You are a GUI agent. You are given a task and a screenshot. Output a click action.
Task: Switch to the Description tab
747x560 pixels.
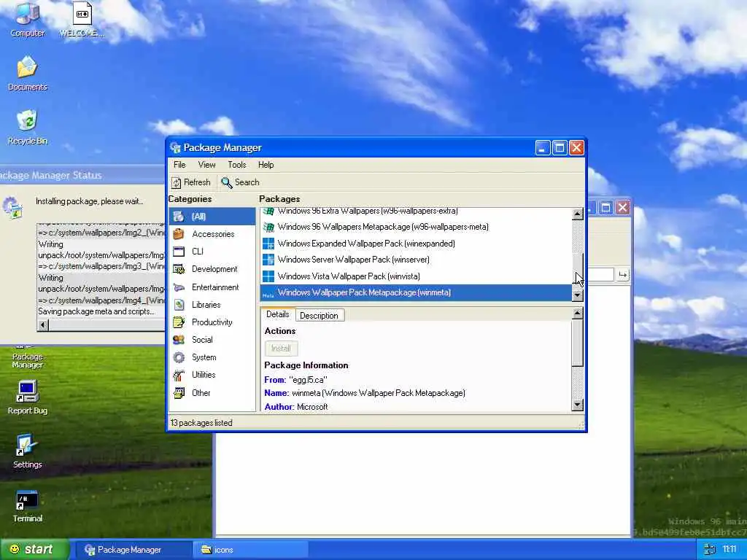(320, 315)
